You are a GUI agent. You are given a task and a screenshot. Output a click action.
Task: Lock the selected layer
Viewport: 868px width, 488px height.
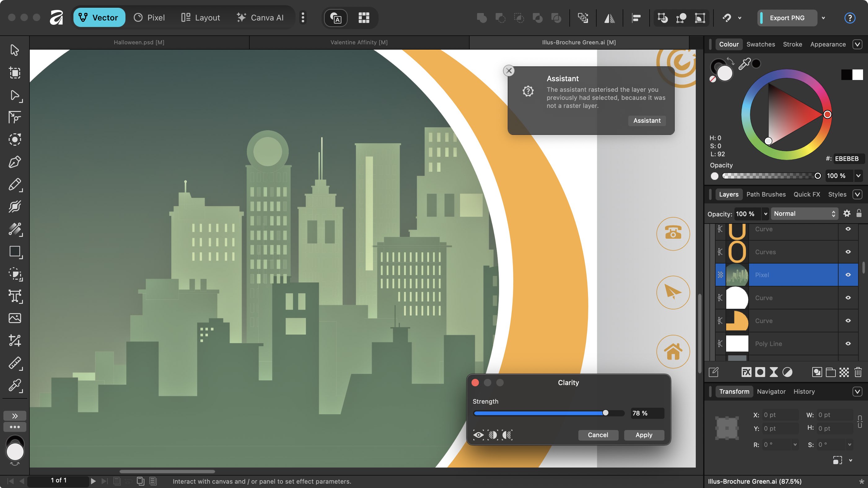[858, 214]
